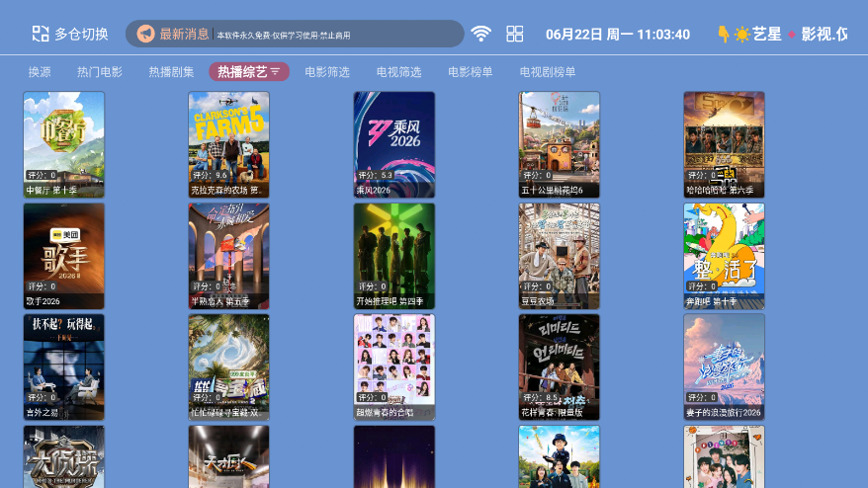Open the WiFi network status icon
The image size is (868, 488).
point(481,34)
